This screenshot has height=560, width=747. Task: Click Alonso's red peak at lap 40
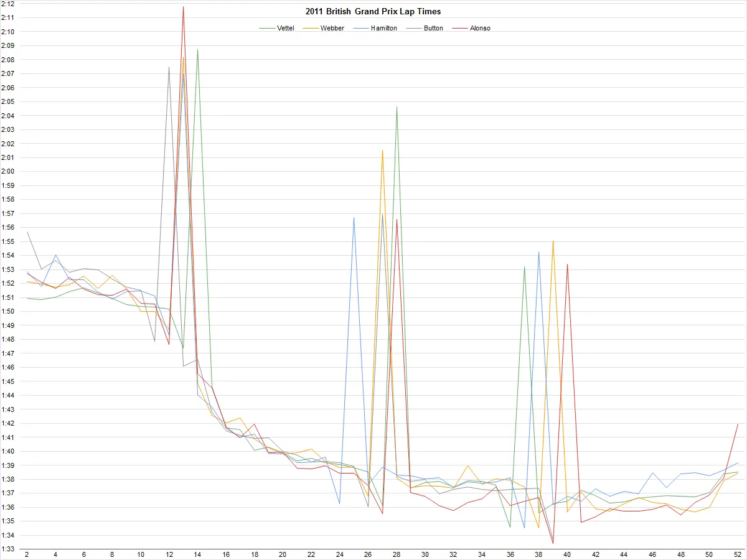click(567, 264)
